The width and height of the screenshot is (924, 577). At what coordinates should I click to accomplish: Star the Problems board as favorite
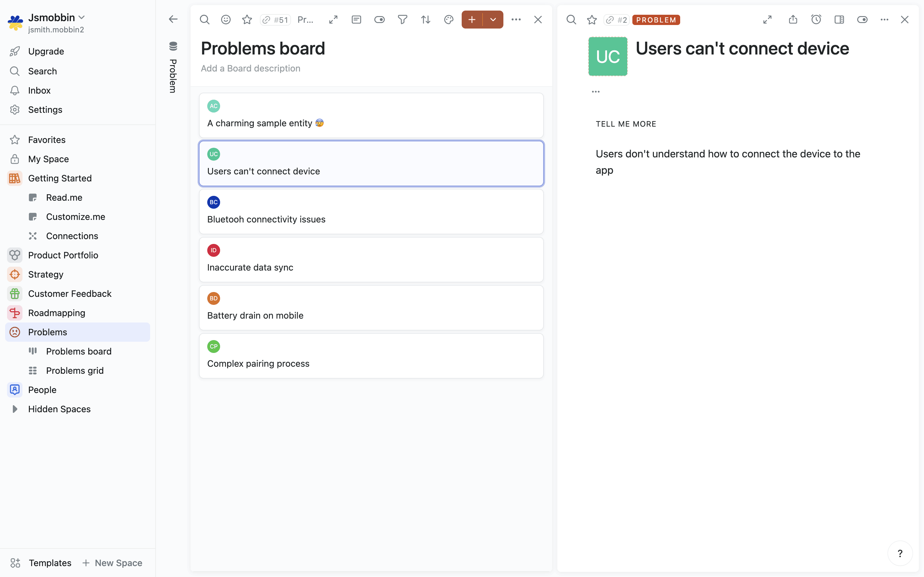click(247, 20)
